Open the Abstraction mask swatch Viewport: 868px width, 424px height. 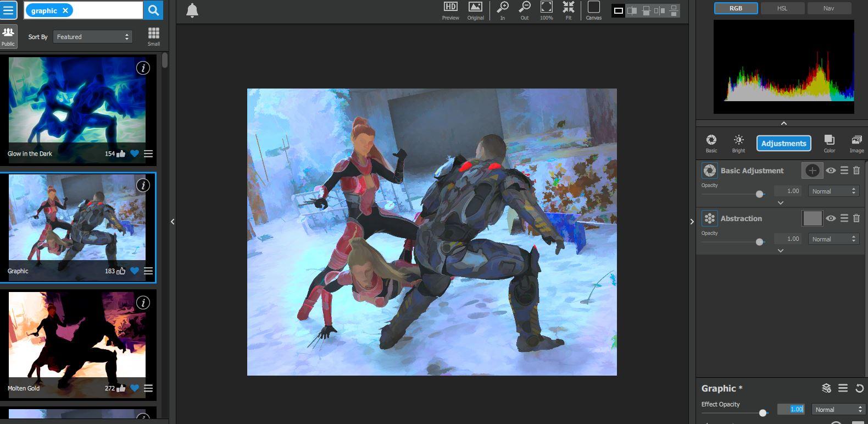813,218
